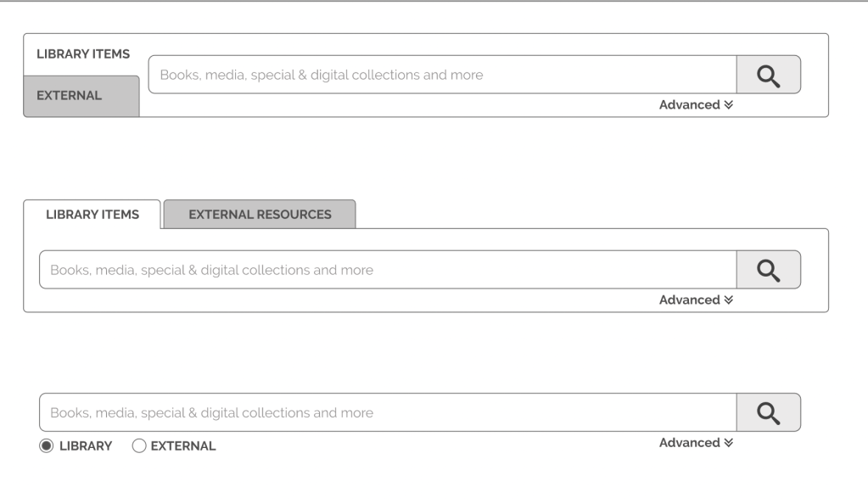Select the LIBRARY radio button
This screenshot has width=868, height=504.
tap(46, 446)
